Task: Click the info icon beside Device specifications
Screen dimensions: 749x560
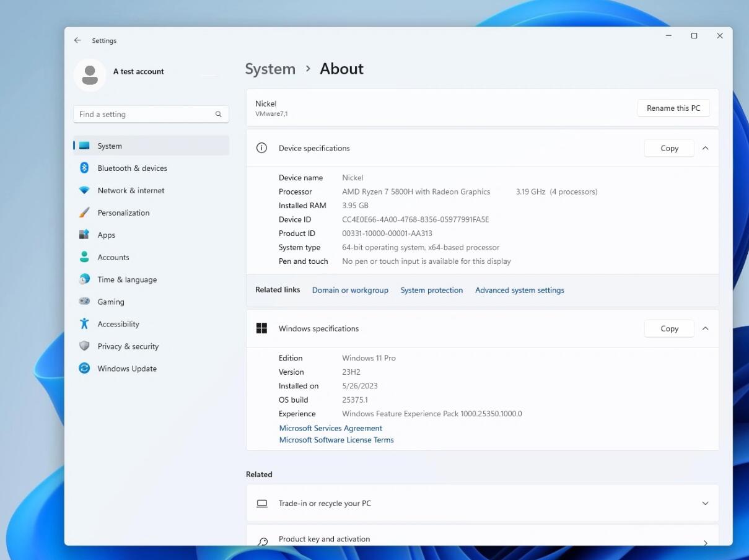Action: pyautogui.click(x=261, y=148)
